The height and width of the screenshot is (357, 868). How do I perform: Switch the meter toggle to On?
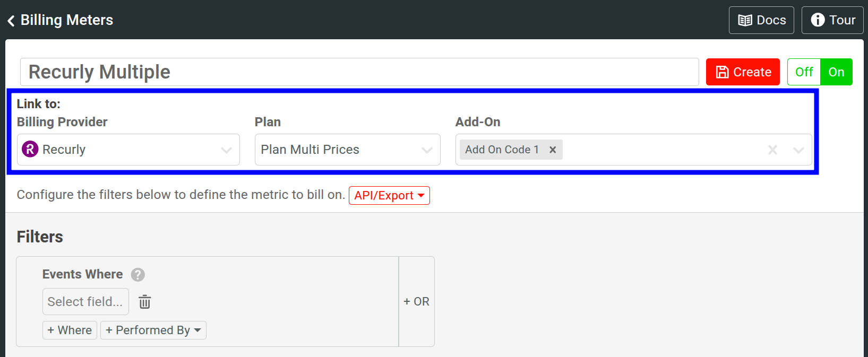coord(836,72)
